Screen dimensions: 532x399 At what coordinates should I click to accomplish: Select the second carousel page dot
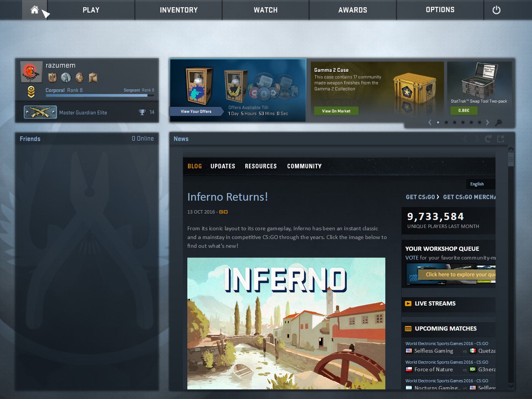coord(446,122)
